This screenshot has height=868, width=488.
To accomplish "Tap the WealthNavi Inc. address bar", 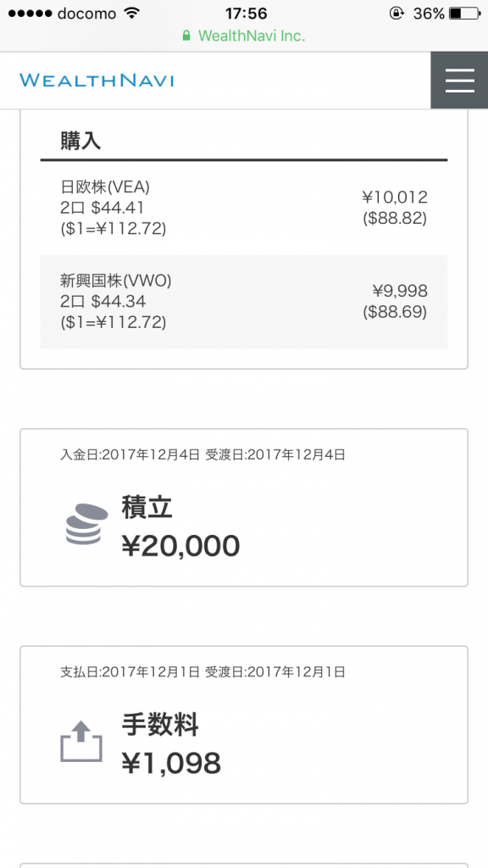I will (x=244, y=36).
